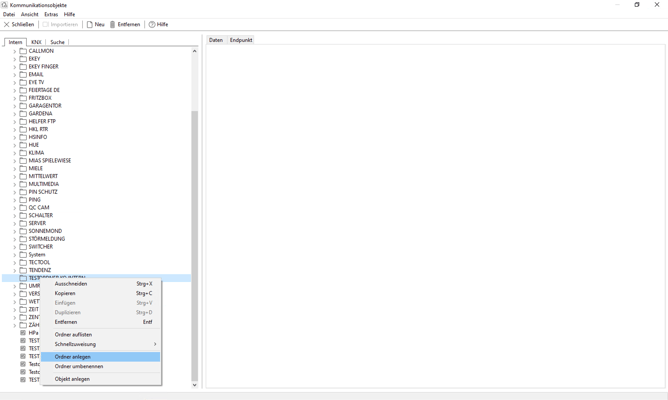Click the FRITZBOX folder icon
The height and width of the screenshot is (400, 668).
coord(23,98)
